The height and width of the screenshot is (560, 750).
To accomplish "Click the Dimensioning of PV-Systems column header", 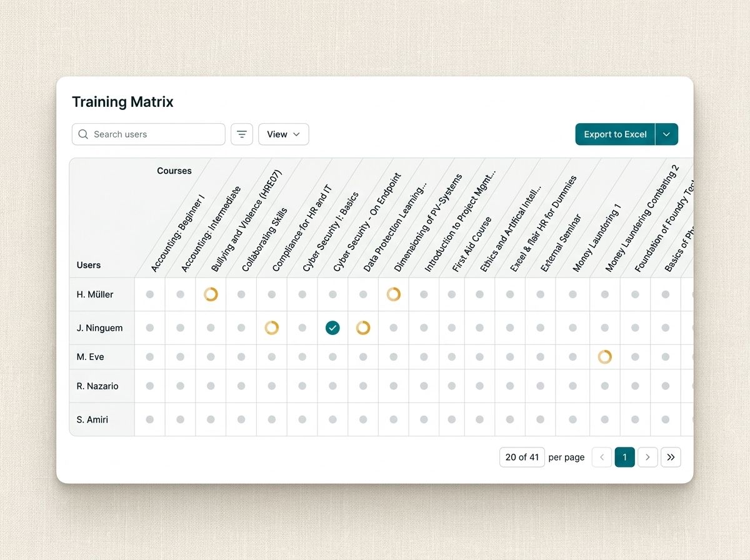I will click(x=428, y=222).
